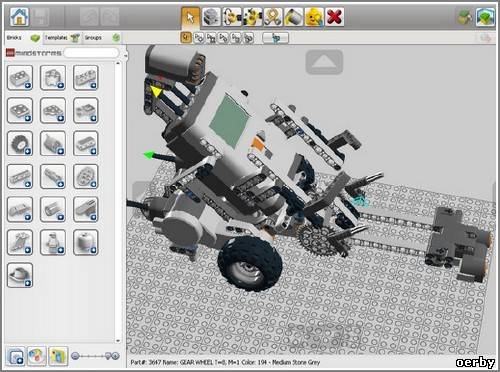
Task: Click the Invert selection button
Action: [x=275, y=38]
